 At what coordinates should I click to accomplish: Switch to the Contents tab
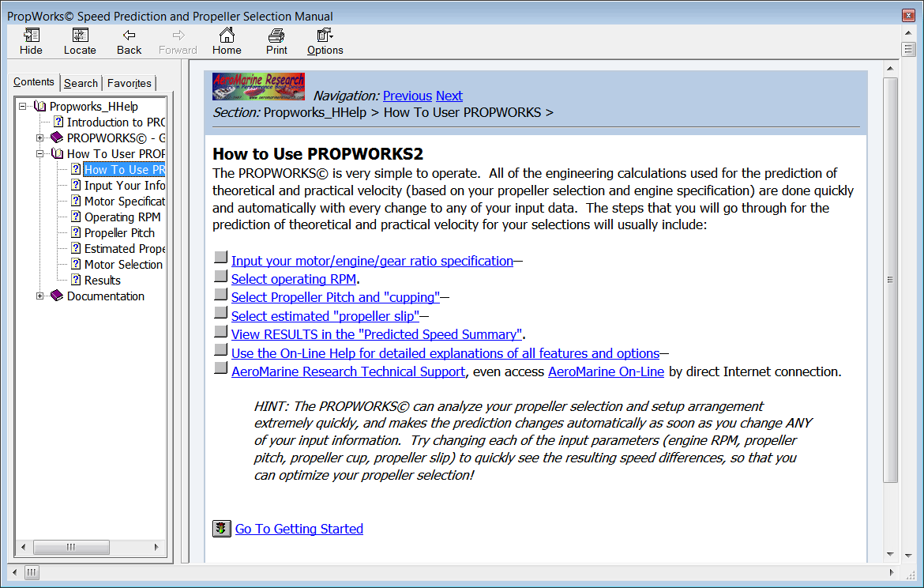(x=34, y=82)
